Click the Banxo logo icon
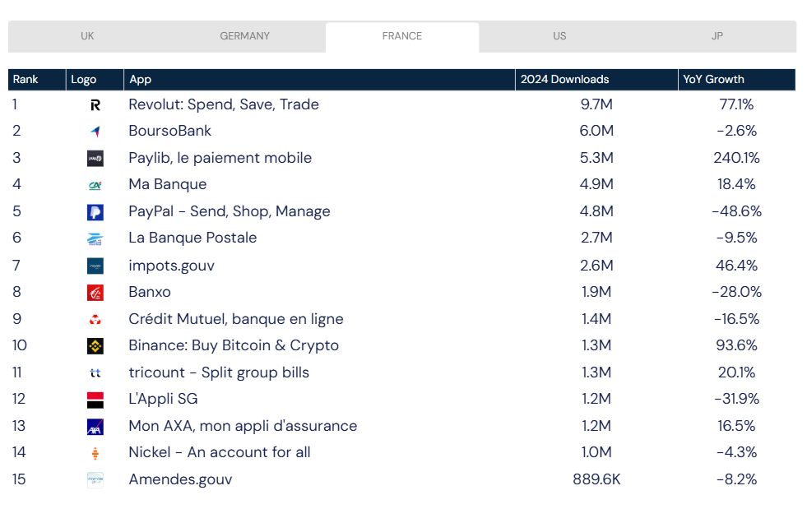The width and height of the screenshot is (807, 532). pos(95,293)
